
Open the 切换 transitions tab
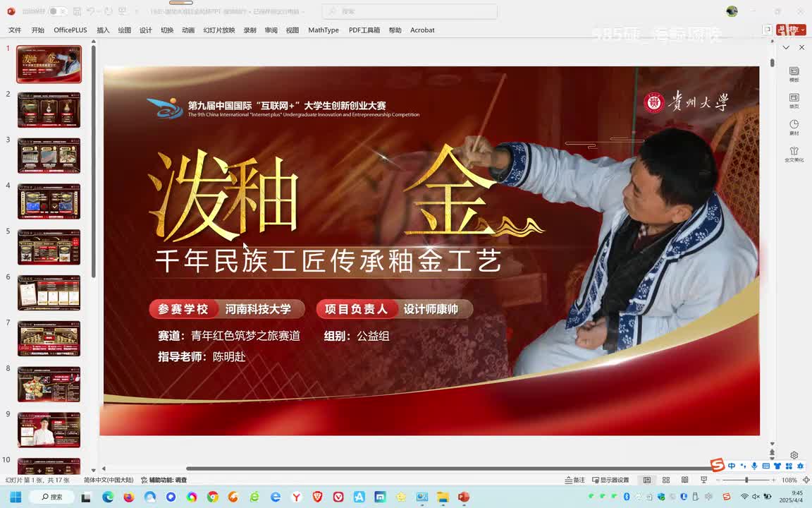(x=167, y=30)
